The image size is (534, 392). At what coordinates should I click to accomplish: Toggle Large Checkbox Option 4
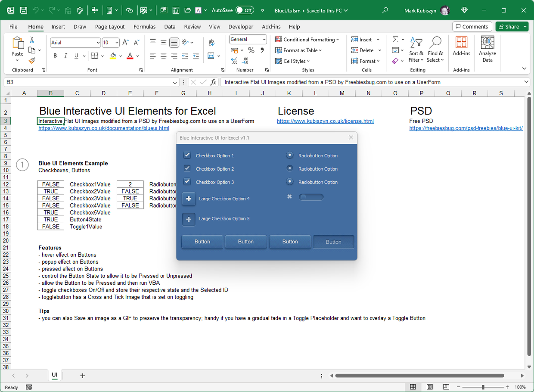pos(189,199)
